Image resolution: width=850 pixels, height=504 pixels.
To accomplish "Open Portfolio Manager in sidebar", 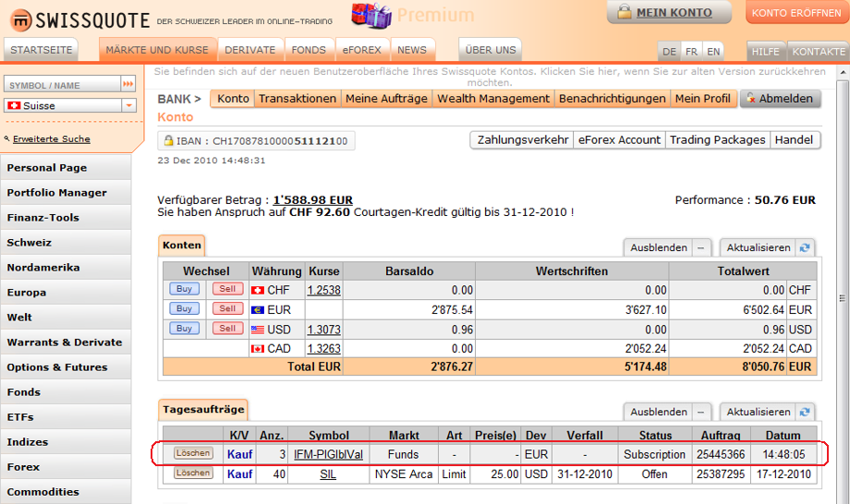I will 66,193.
